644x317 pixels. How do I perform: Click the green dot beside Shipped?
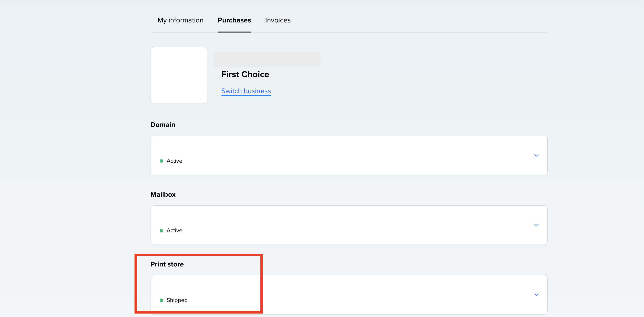pyautogui.click(x=161, y=300)
